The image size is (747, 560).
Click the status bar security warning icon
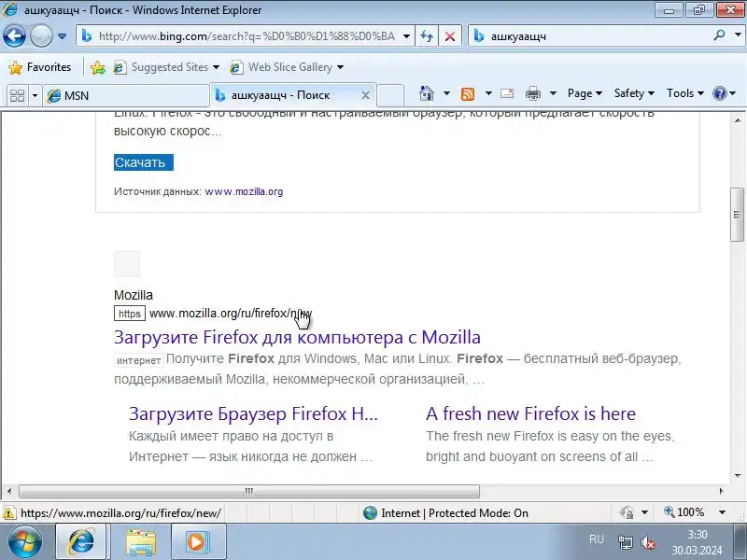coord(8,512)
